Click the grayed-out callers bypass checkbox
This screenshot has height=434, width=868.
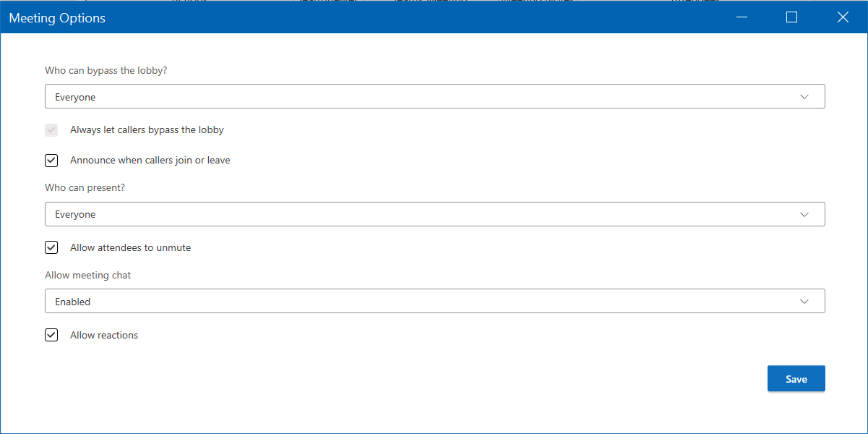pos(51,129)
